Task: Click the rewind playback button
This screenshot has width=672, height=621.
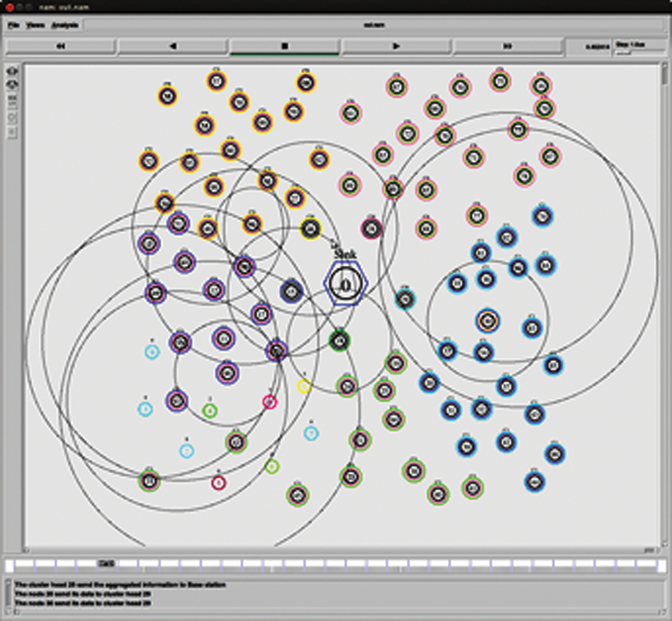Action: 61,46
